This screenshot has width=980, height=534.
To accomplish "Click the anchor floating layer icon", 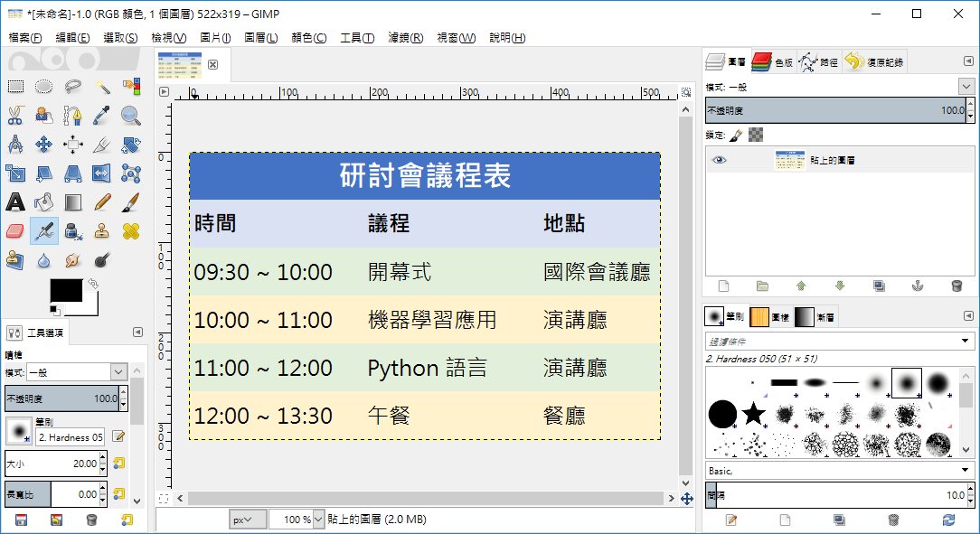I will [x=918, y=286].
